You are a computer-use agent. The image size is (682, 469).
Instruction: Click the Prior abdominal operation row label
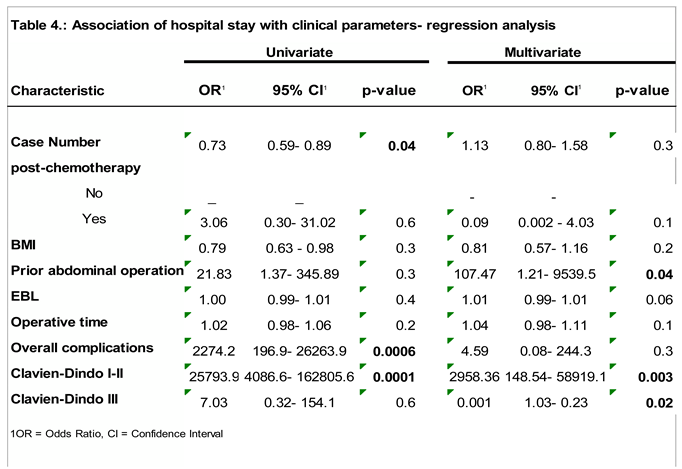(97, 271)
